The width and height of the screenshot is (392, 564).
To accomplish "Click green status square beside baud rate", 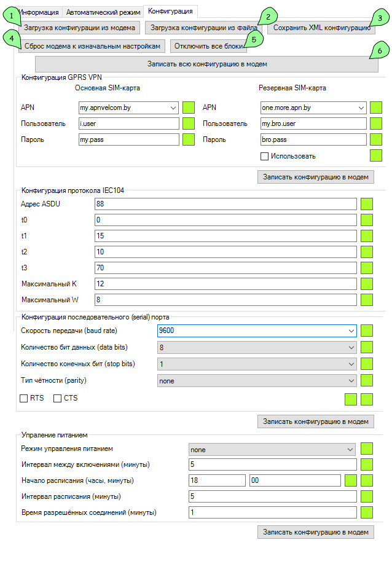I will (367, 331).
